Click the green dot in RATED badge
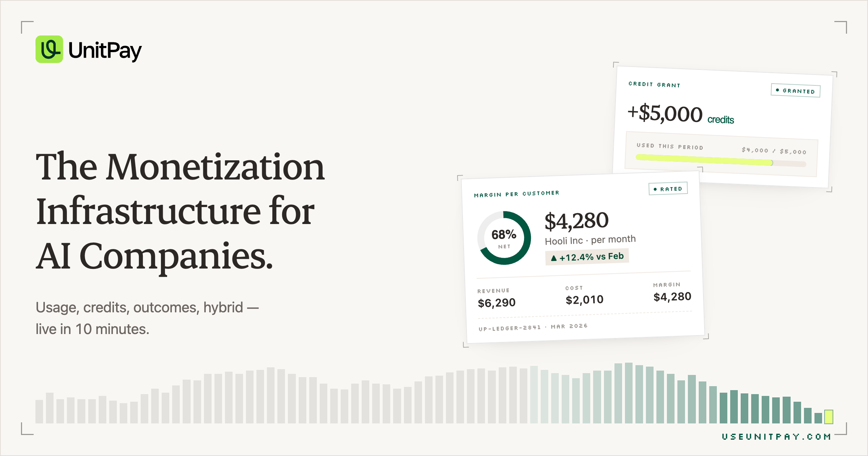Viewport: 868px width, 456px height. [x=655, y=189]
